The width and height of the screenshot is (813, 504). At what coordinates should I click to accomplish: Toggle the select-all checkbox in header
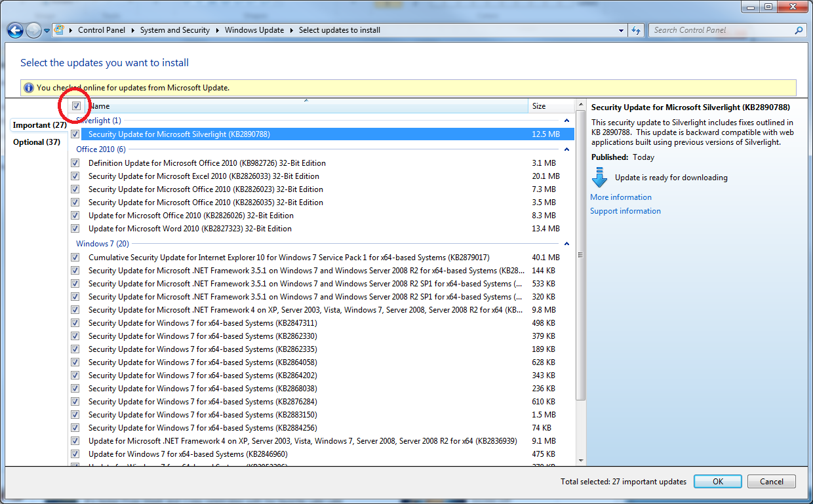coord(76,106)
